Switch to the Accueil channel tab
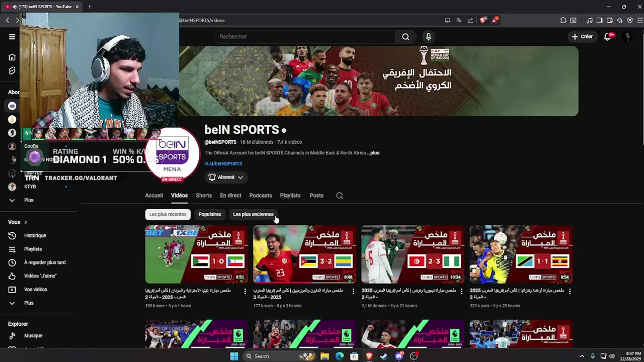 tap(154, 196)
